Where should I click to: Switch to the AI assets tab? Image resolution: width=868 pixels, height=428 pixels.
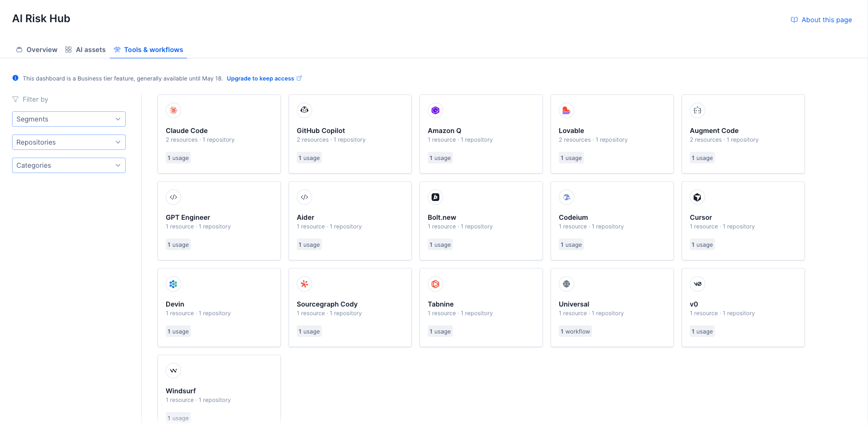coord(85,50)
